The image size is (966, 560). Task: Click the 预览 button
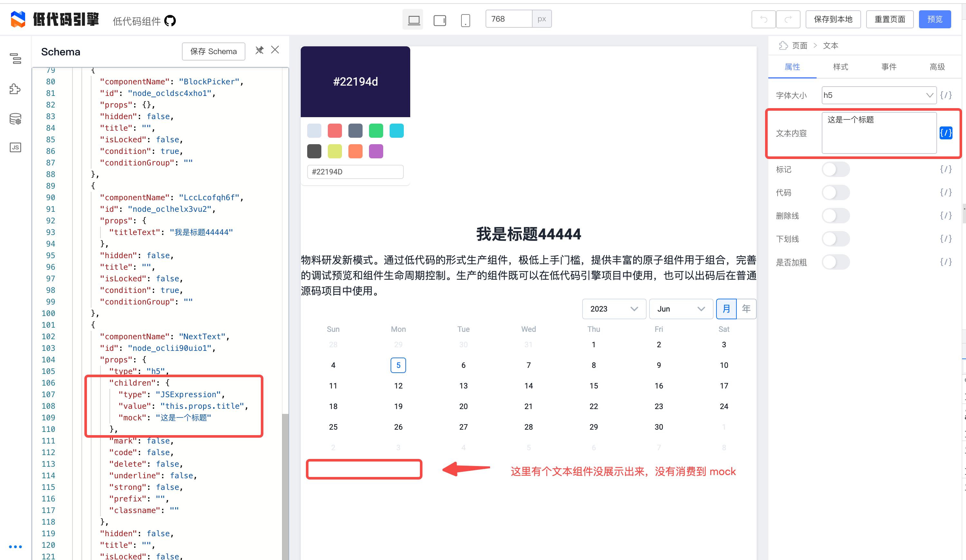(x=935, y=19)
